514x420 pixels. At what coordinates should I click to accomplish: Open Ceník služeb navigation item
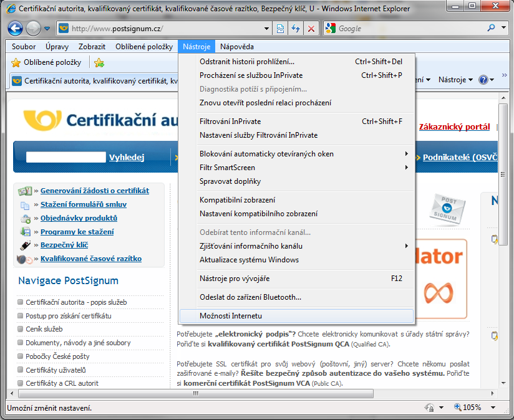(44, 329)
